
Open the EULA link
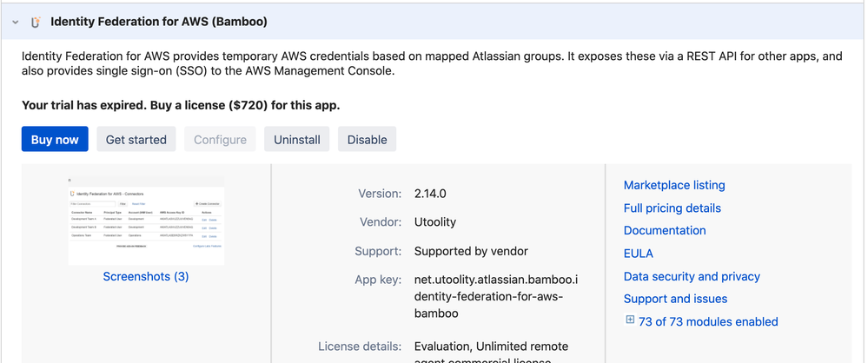click(x=639, y=254)
